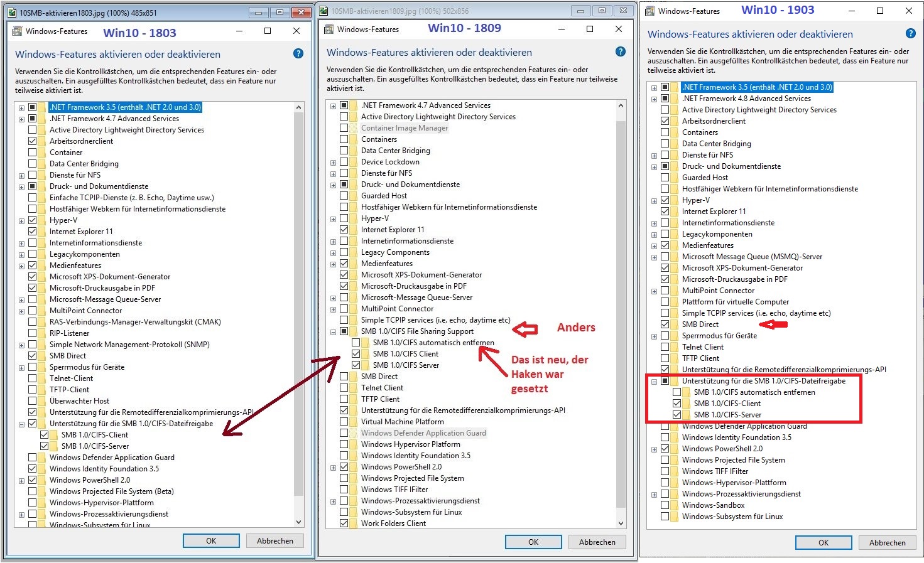The width and height of the screenshot is (924, 563).
Task: Cancel with Abbrechen in the Win10 1809 window
Action: coord(597,542)
